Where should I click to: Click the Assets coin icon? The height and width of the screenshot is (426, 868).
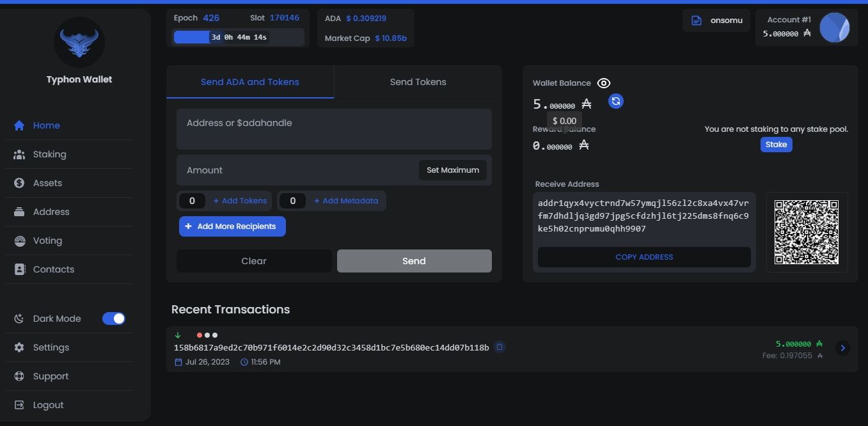[19, 183]
